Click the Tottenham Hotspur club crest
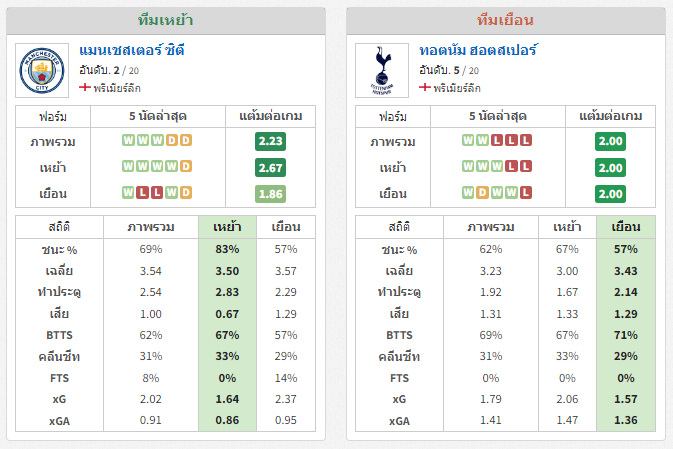Image resolution: width=673 pixels, height=449 pixels. click(382, 70)
